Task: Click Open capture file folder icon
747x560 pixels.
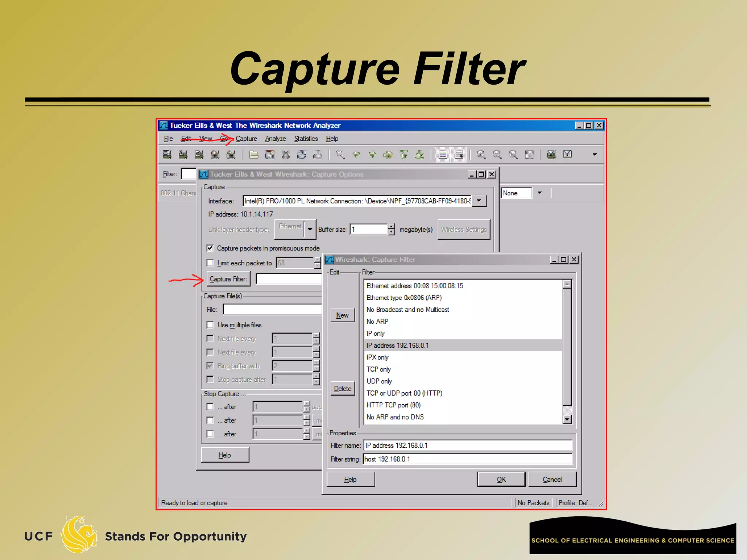Action: 254,155
